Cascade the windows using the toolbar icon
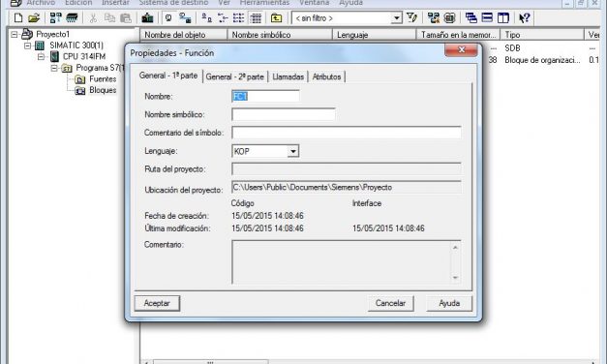The image size is (607, 364). tap(471, 17)
